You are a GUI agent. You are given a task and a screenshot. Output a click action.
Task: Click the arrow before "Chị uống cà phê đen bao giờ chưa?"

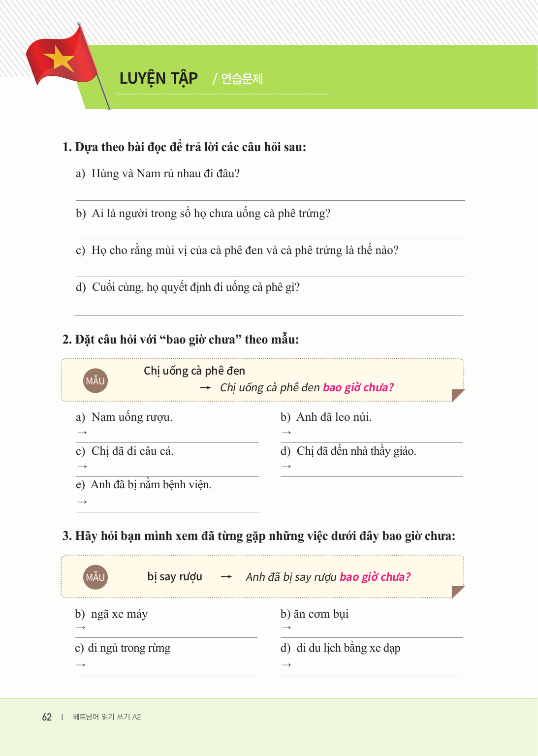[x=205, y=388]
